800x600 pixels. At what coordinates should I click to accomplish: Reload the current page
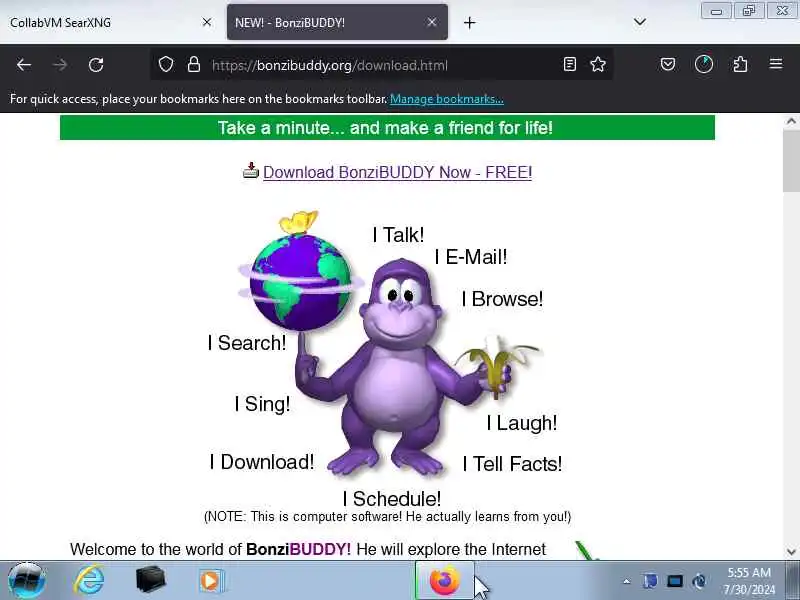pos(96,65)
